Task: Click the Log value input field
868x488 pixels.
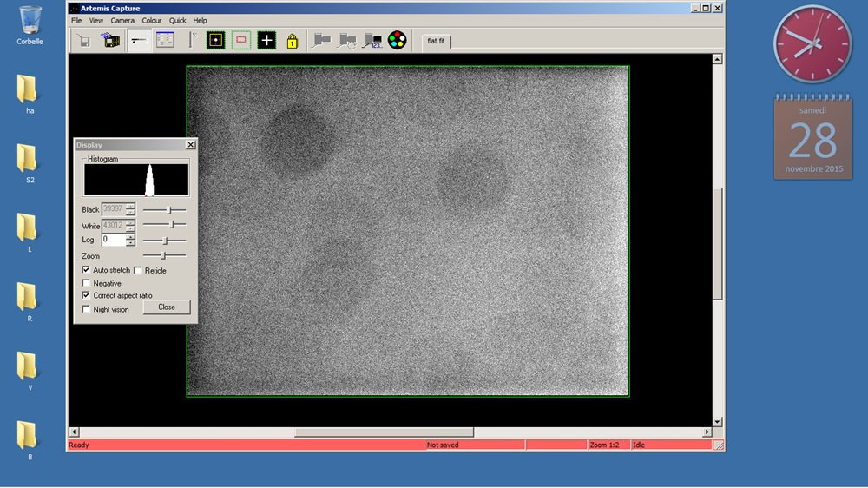Action: 113,240
